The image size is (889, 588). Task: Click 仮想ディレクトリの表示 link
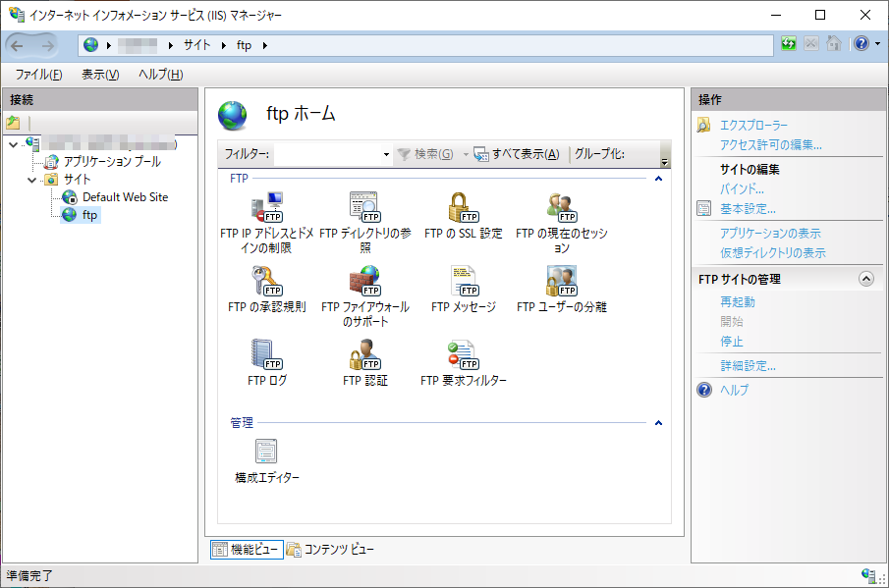click(x=773, y=253)
